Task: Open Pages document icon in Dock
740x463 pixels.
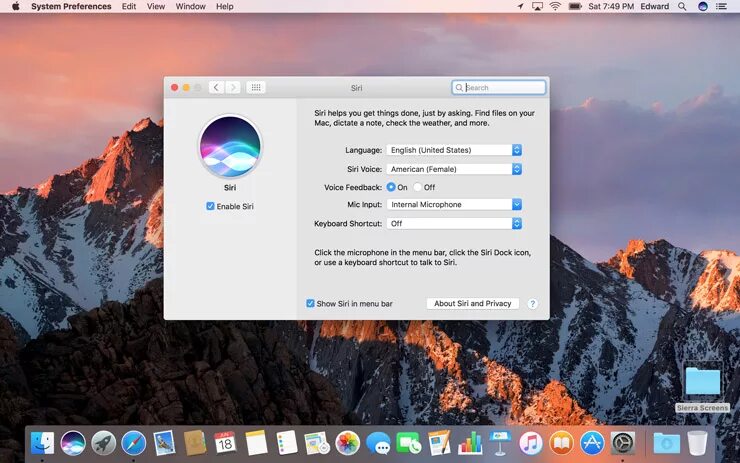Action: click(x=439, y=443)
